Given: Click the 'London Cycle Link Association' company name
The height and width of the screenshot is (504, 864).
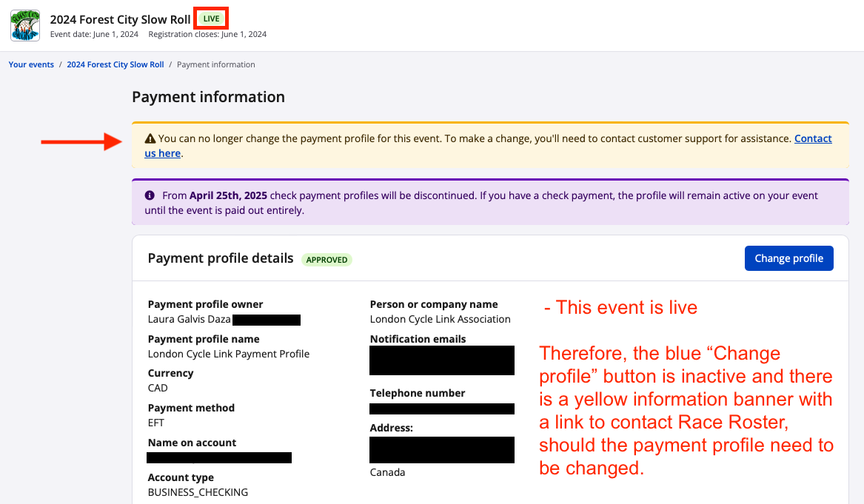Looking at the screenshot, I should click(x=441, y=319).
